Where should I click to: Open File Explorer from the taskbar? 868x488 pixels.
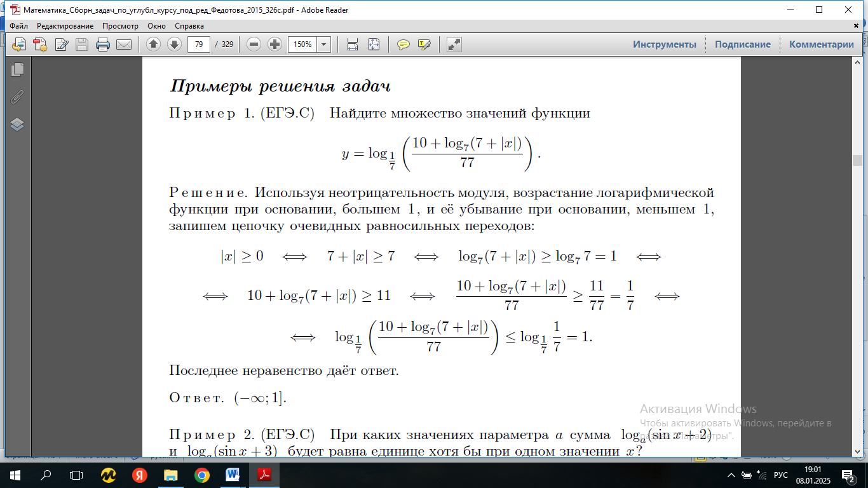pyautogui.click(x=171, y=475)
